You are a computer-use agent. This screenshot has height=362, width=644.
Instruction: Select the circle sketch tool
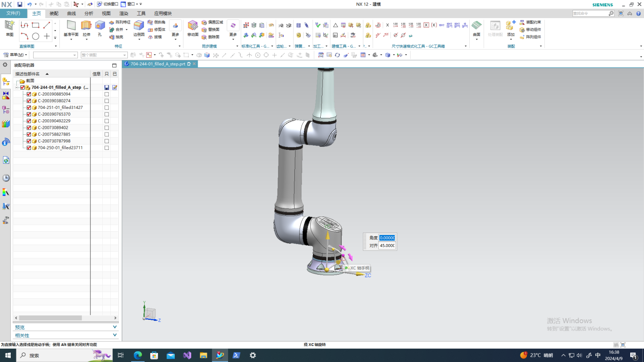[x=35, y=36]
